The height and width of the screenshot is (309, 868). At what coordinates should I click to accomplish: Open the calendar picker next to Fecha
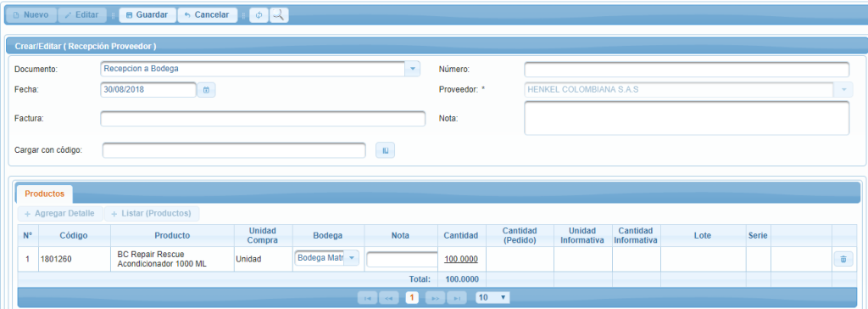207,89
